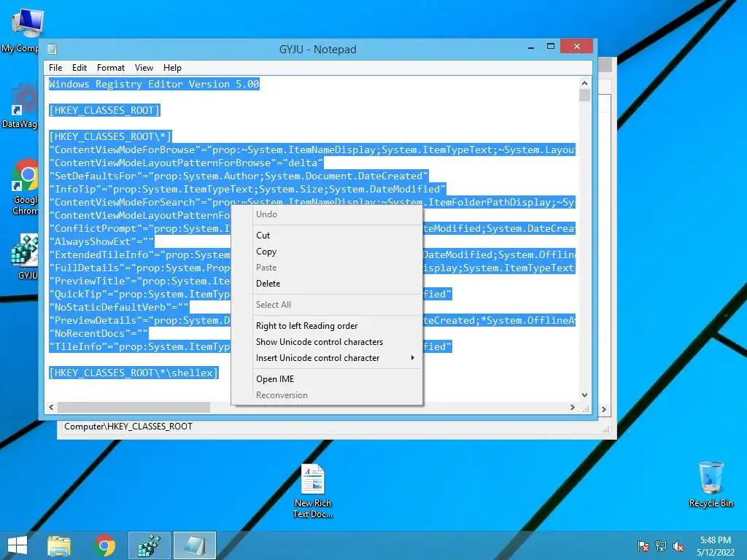The width and height of the screenshot is (747, 560).
Task: Click Registry Editor's scroll right arrow behind Notepad
Action: click(x=604, y=409)
